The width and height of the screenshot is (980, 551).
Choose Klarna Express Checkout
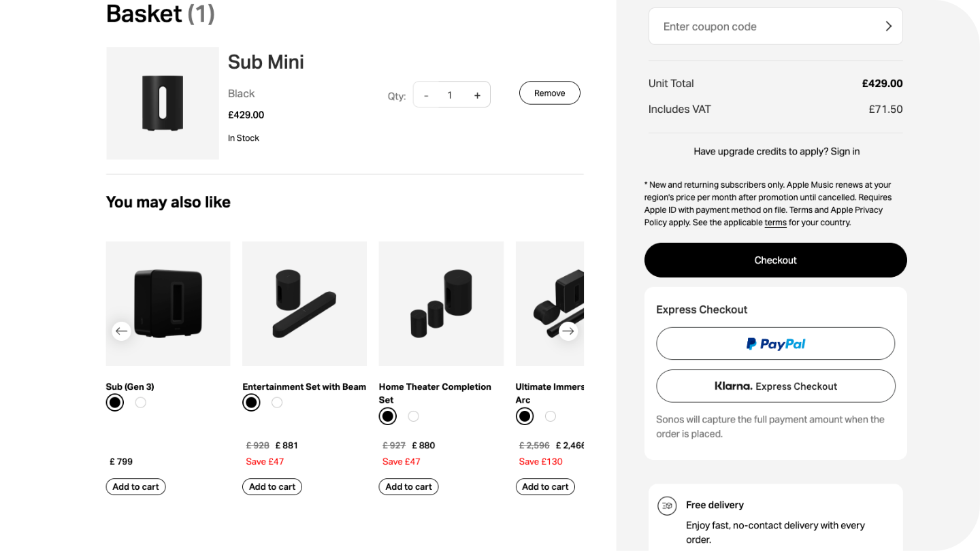point(775,386)
